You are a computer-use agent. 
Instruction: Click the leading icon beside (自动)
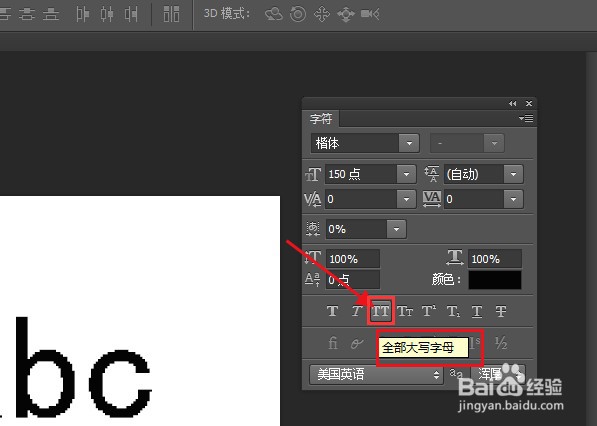tap(432, 174)
